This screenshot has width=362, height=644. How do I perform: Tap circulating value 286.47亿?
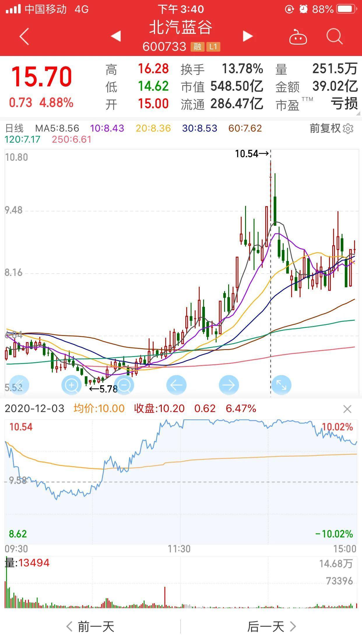pyautogui.click(x=237, y=104)
